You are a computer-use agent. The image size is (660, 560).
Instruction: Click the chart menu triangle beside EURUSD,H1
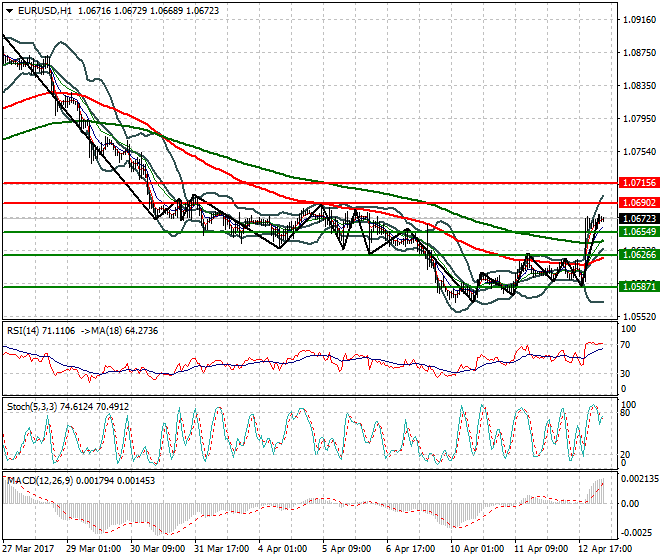pos(9,11)
